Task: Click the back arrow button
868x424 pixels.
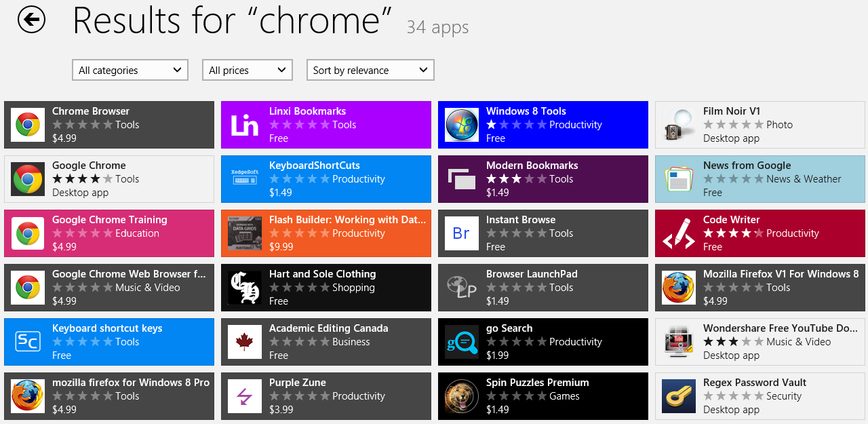Action: pos(31,20)
